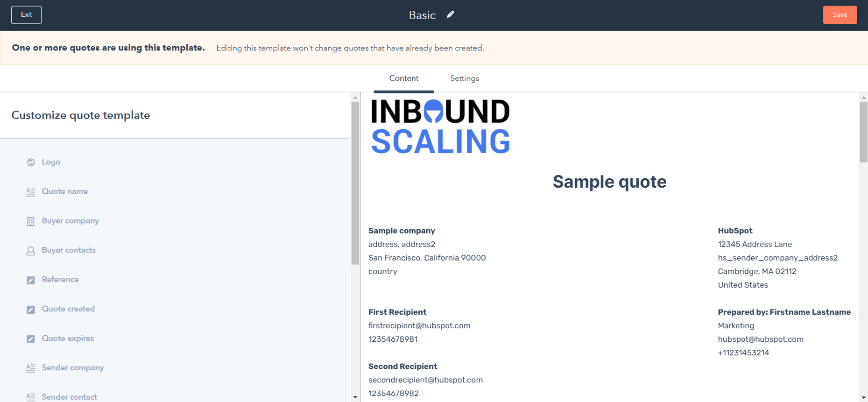Click the Inbound Scaling logo in preview

(440, 127)
